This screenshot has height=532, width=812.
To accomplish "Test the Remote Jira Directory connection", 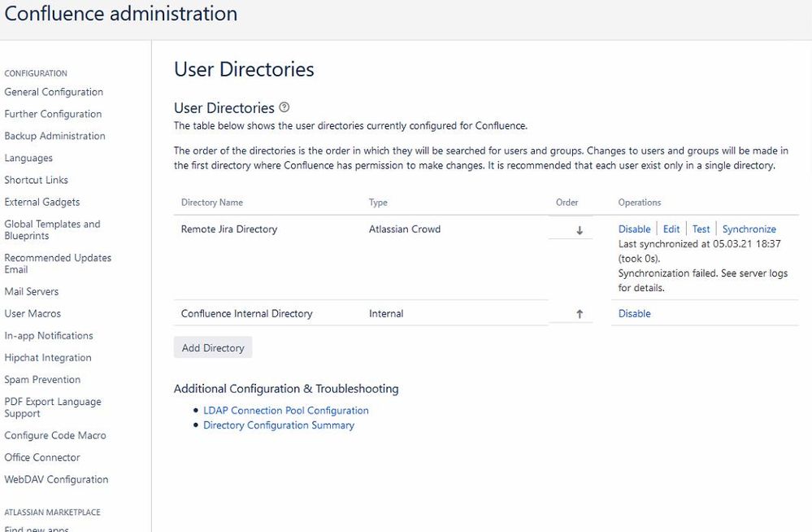I will (x=701, y=229).
